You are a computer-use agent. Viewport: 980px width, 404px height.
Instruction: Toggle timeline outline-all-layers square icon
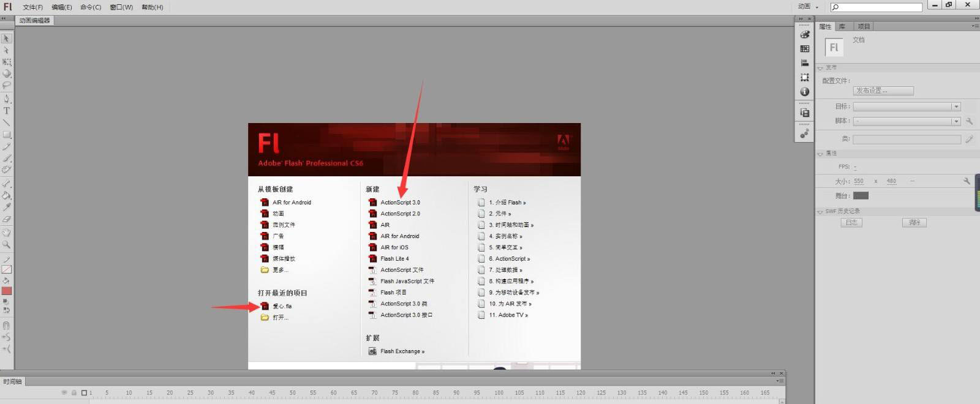(x=84, y=392)
